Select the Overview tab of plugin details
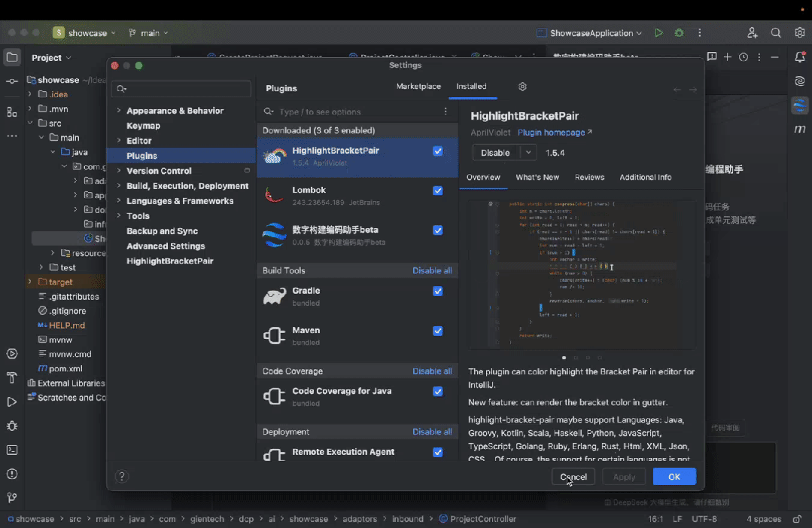Image resolution: width=812 pixels, height=528 pixels. coord(483,177)
